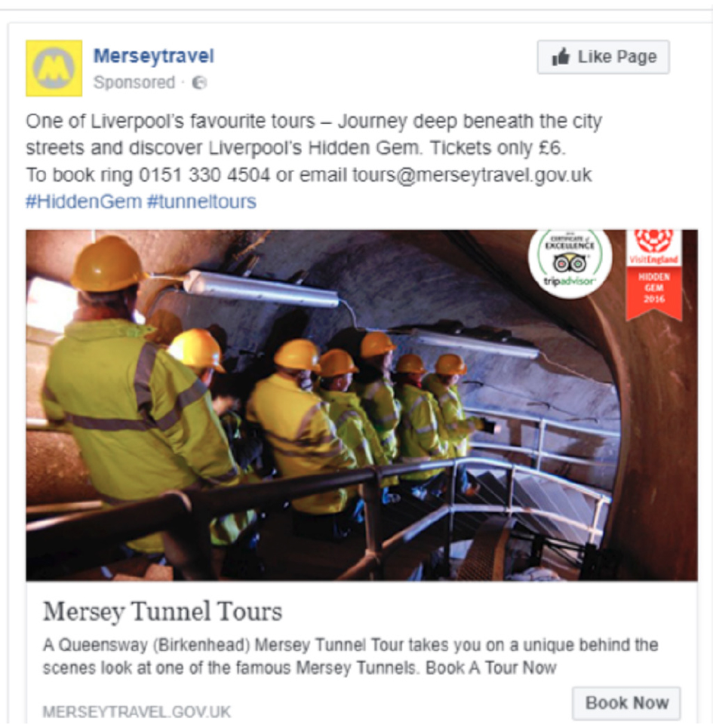Click the thumbs-up icon on Like Page
Viewport: 713px width, 728px height.
(561, 57)
